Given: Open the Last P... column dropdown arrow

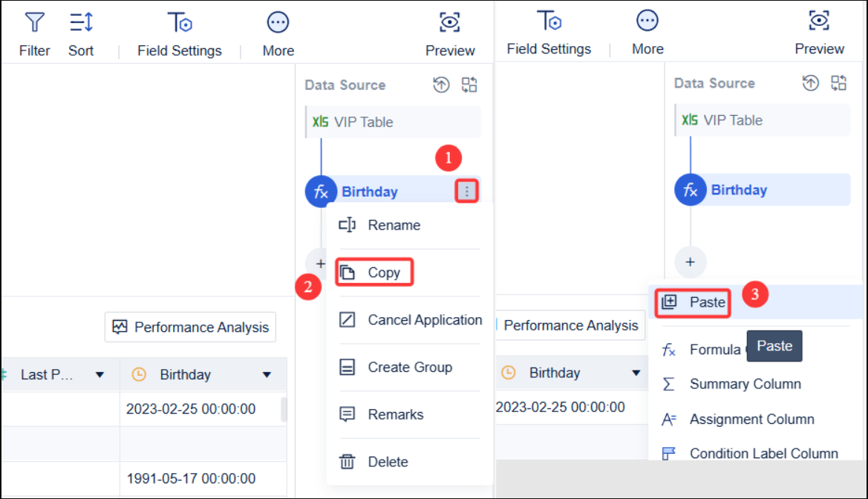Looking at the screenshot, I should pyautogui.click(x=99, y=375).
